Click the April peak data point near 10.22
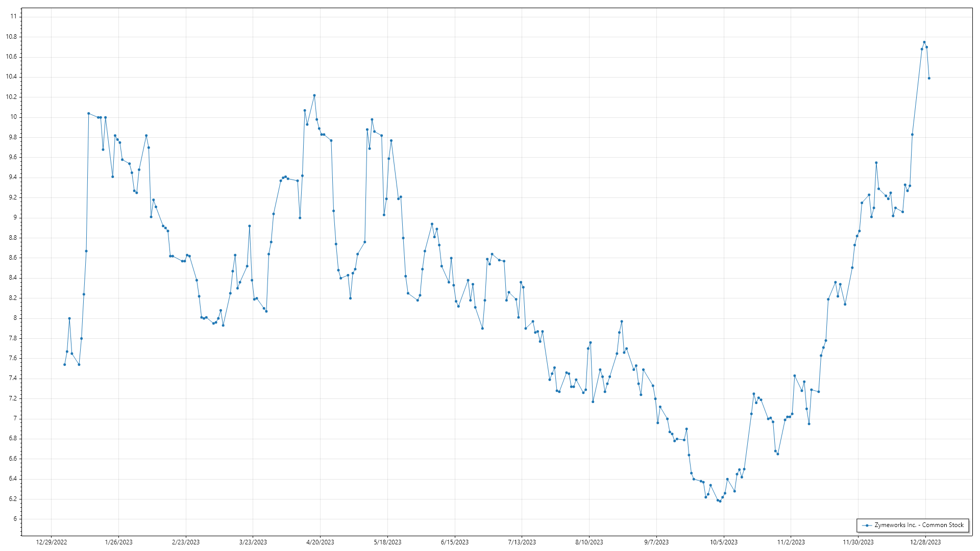Image resolution: width=980 pixels, height=551 pixels. (314, 95)
